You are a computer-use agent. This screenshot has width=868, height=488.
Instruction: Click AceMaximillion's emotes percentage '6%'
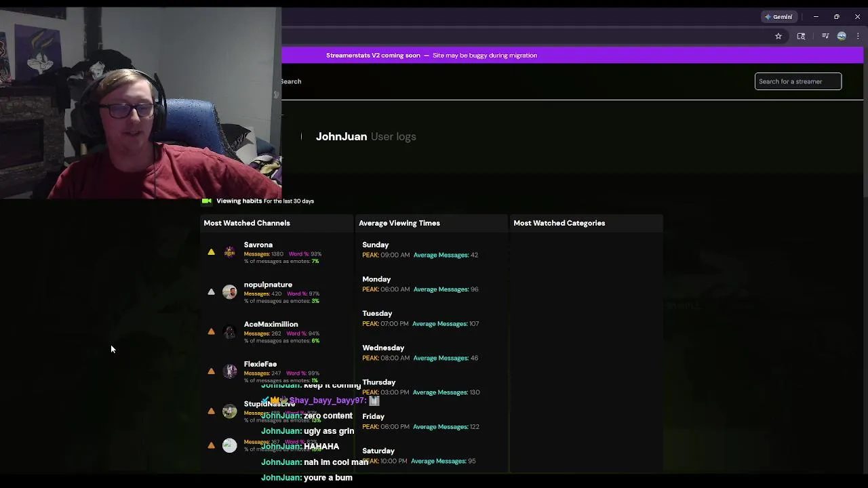(315, 341)
